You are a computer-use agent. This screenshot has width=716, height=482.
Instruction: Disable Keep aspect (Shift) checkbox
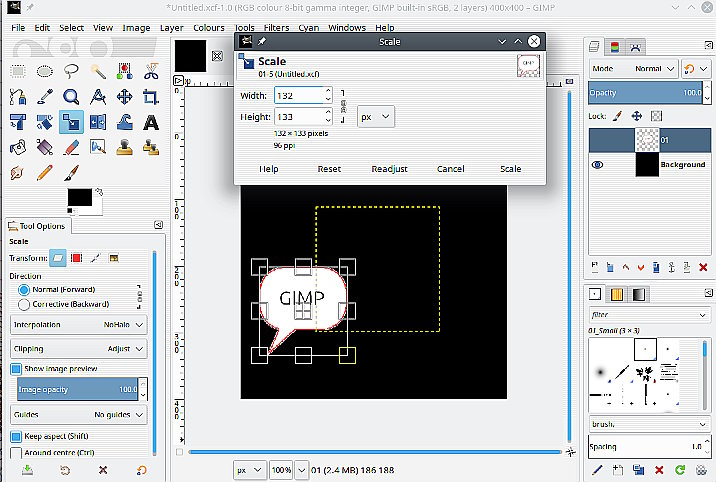pyautogui.click(x=16, y=437)
